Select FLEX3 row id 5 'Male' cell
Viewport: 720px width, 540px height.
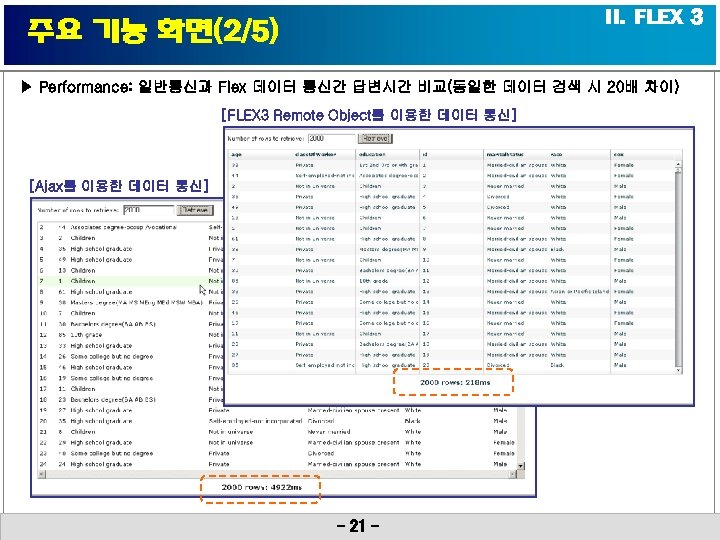coord(620,207)
